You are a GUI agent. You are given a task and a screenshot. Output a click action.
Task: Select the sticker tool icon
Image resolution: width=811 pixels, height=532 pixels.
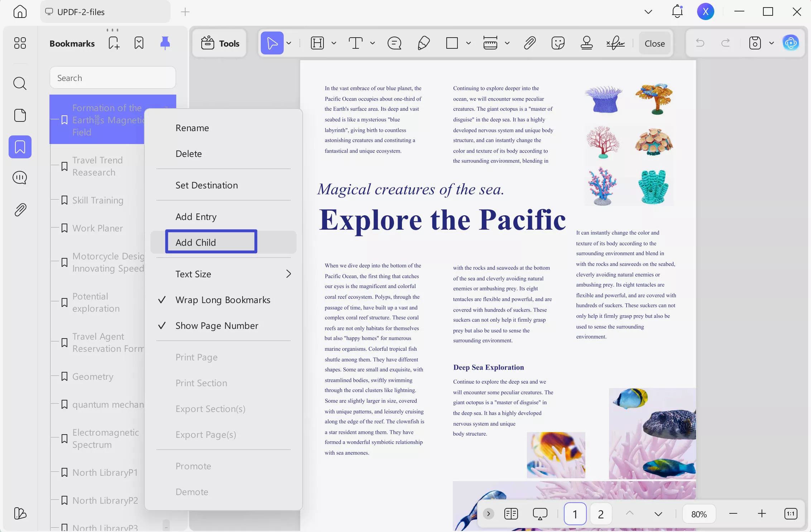point(558,43)
